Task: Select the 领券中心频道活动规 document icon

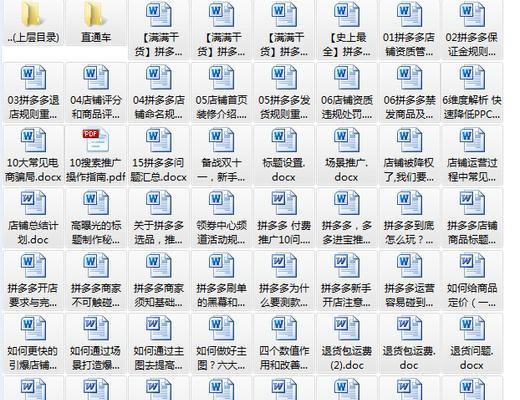Action: tap(221, 203)
